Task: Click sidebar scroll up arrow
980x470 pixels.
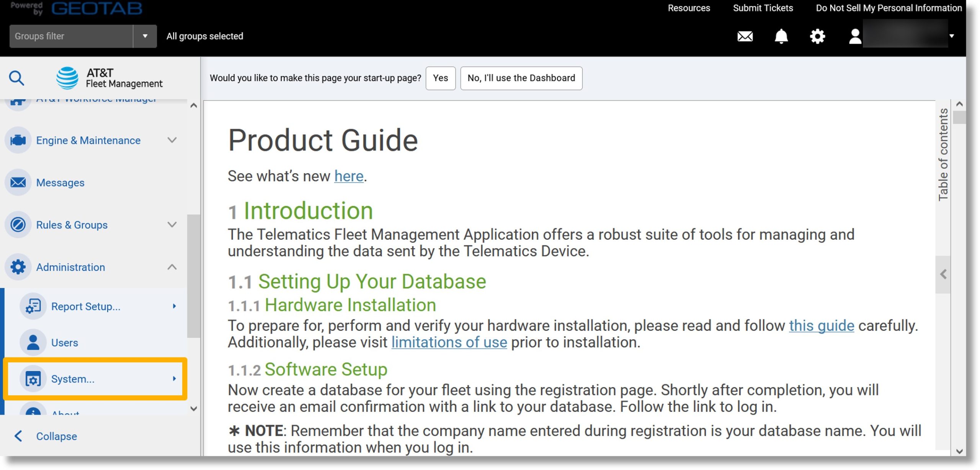Action: (193, 105)
